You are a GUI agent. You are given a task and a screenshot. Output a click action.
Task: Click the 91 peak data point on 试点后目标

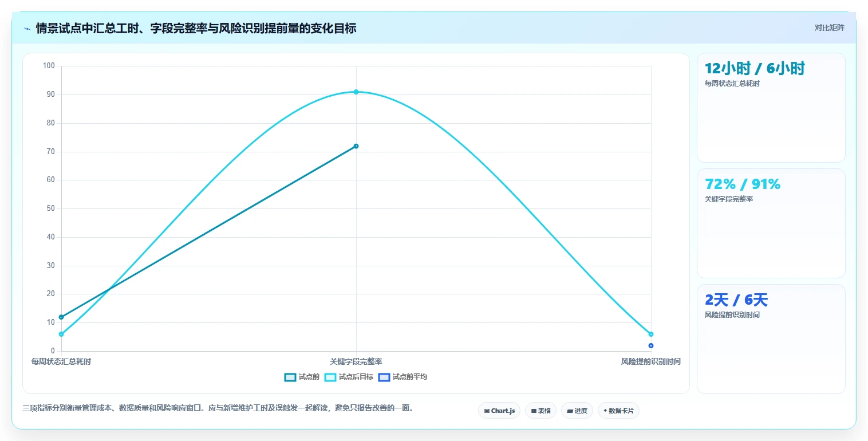click(x=356, y=92)
